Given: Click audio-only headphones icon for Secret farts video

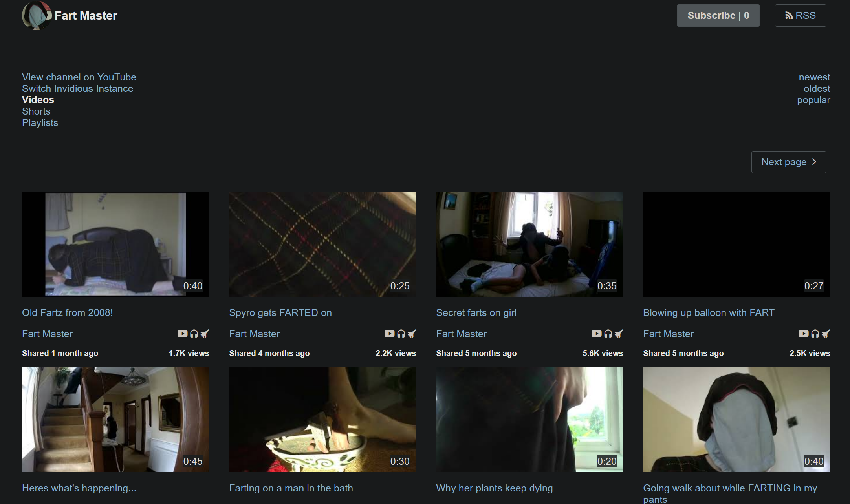Looking at the screenshot, I should pyautogui.click(x=608, y=334).
